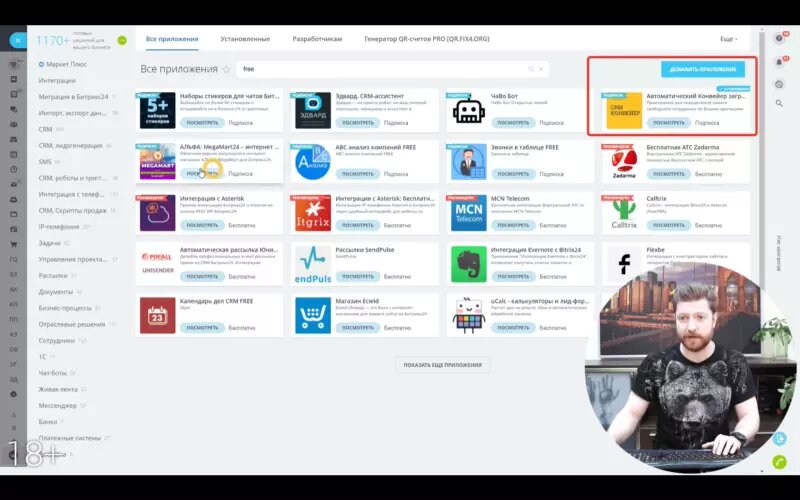Select Маркет Плюс in sidebar
Viewport: 800px width, 500px height.
pyautogui.click(x=66, y=64)
